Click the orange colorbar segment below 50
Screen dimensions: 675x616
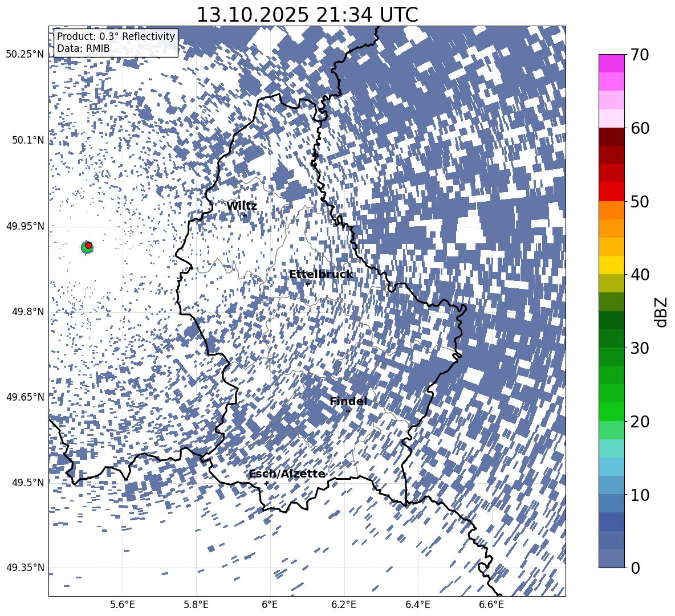tap(611, 210)
